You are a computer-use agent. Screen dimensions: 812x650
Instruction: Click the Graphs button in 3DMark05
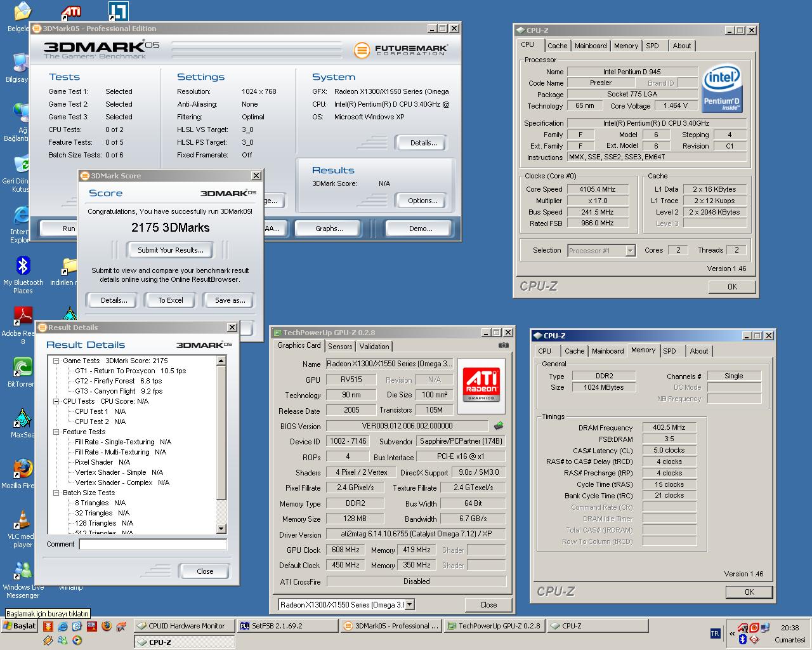tap(329, 229)
